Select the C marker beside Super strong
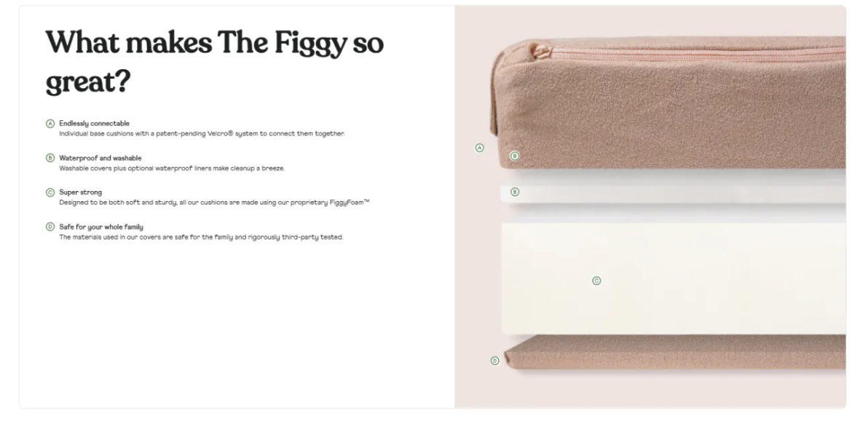 (x=50, y=192)
